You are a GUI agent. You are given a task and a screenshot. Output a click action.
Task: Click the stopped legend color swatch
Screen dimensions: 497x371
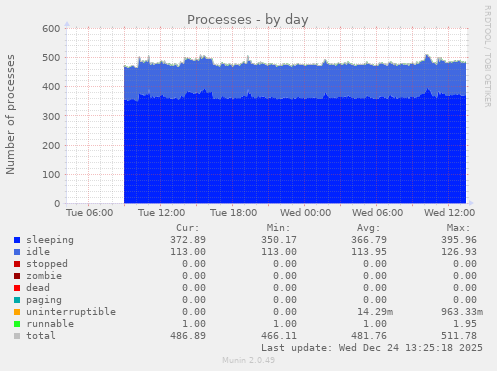point(17,264)
